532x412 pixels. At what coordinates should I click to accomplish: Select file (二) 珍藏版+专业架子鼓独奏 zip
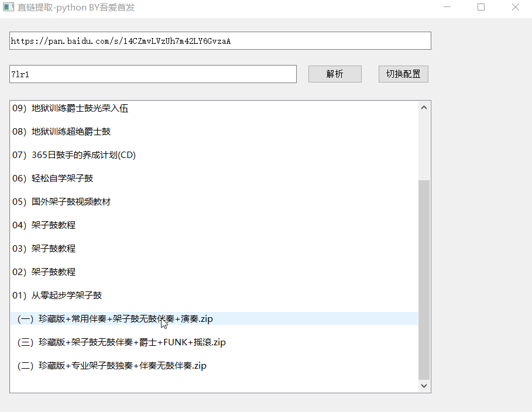[214, 366]
